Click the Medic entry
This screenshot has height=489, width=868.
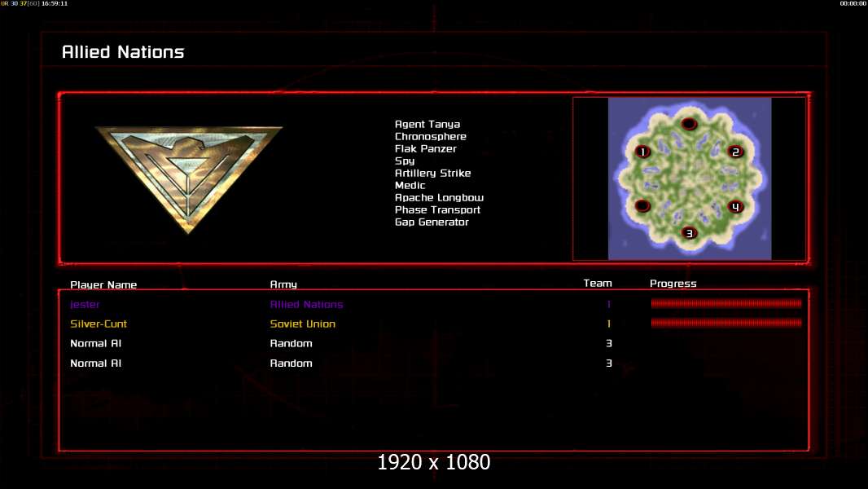pos(410,186)
